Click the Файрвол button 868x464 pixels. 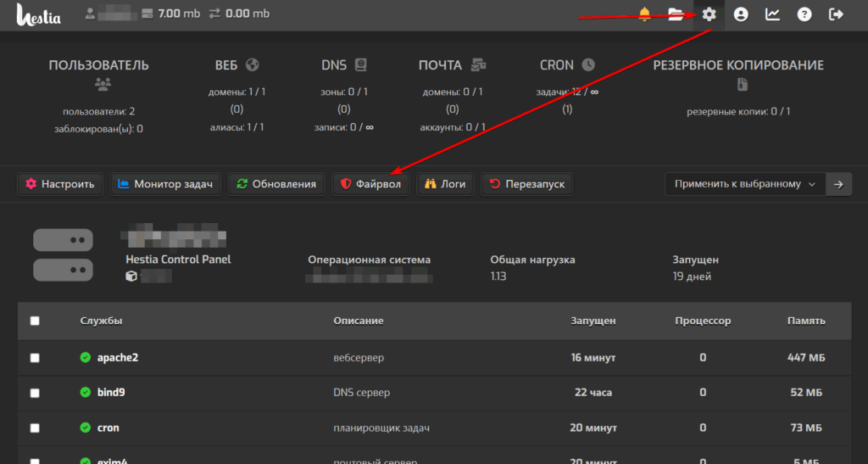(x=370, y=184)
